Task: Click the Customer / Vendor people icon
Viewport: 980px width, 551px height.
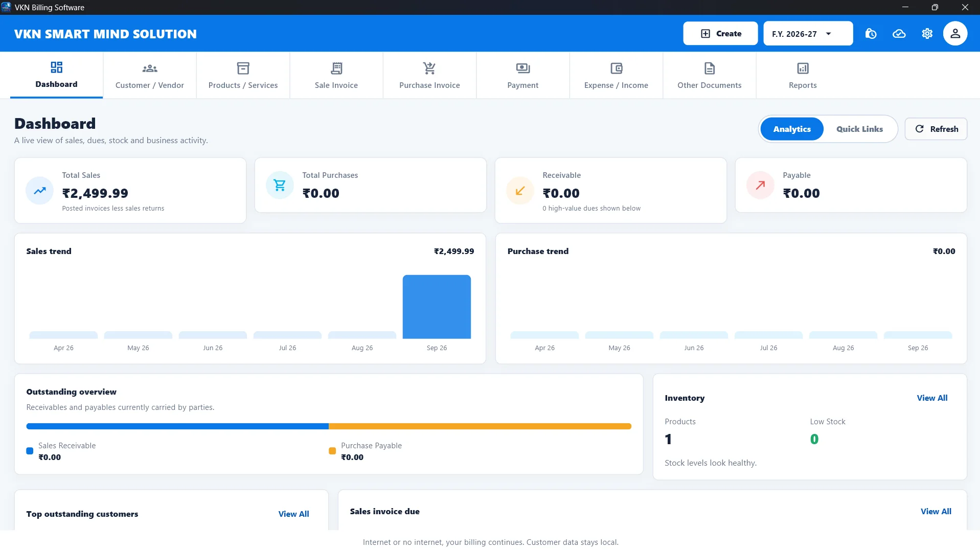Action: click(150, 68)
